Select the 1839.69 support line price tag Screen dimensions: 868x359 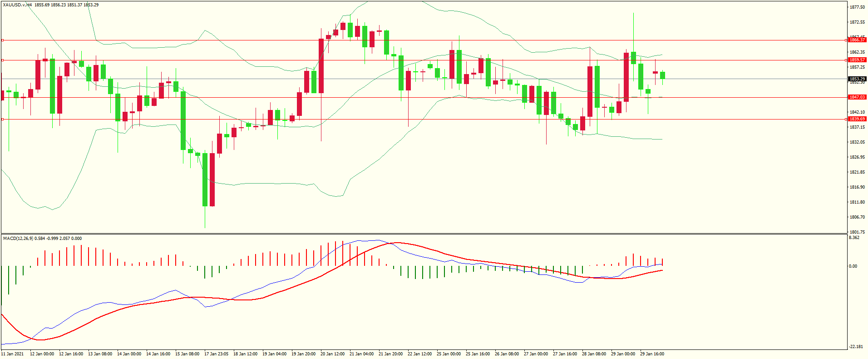[857, 119]
